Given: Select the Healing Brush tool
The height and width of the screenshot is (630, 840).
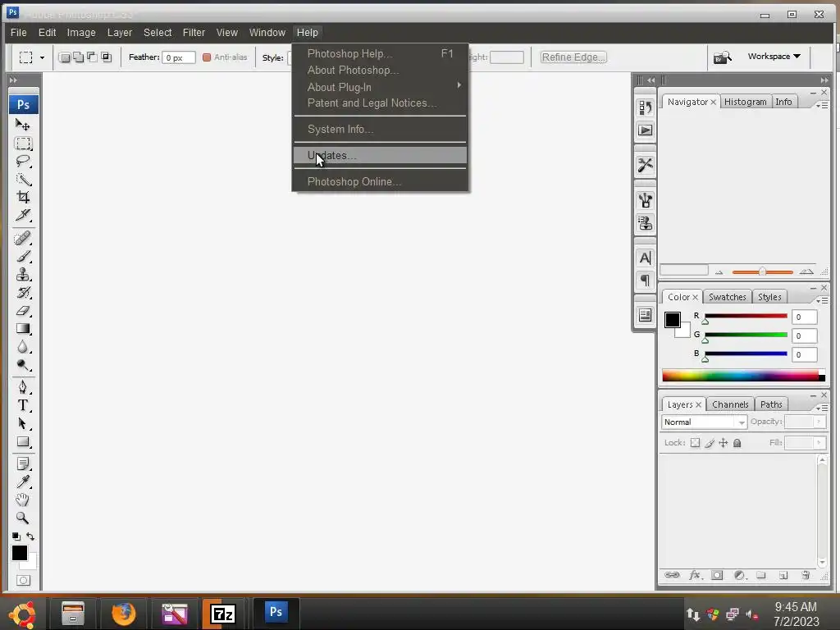Looking at the screenshot, I should point(23,238).
